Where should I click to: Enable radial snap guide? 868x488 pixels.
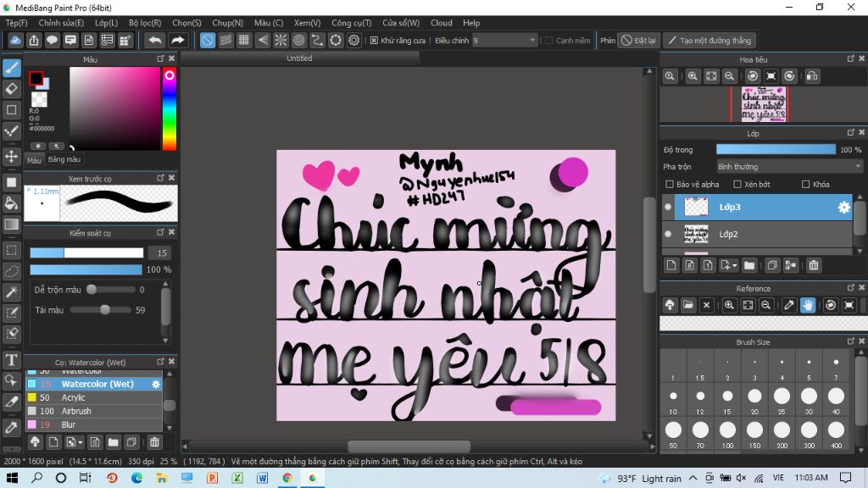point(281,41)
